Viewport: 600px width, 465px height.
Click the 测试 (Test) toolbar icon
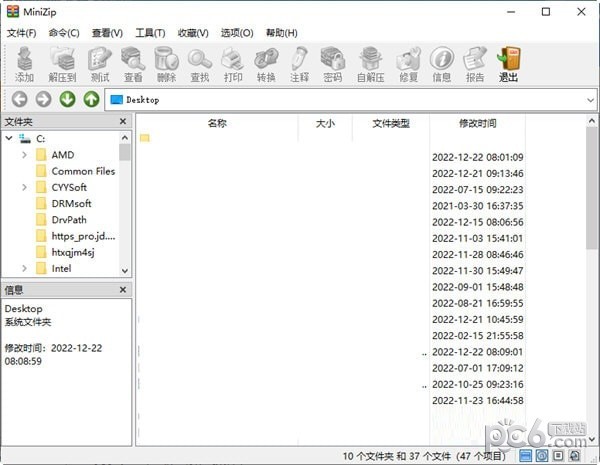tap(100, 64)
